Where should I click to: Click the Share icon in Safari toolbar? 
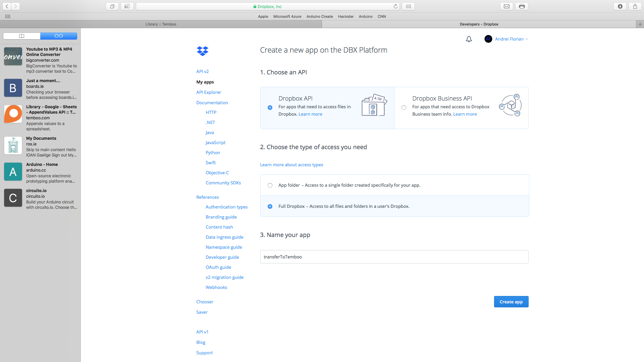click(x=635, y=6)
